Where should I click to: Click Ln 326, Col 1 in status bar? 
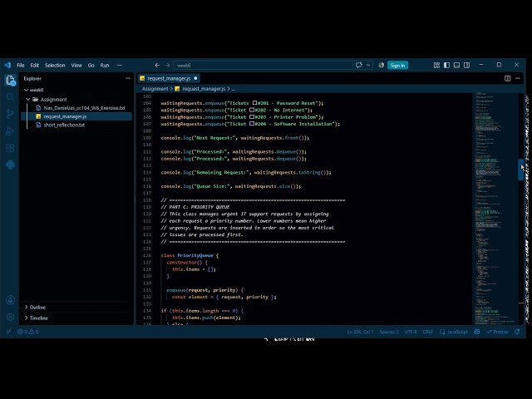pyautogui.click(x=360, y=332)
